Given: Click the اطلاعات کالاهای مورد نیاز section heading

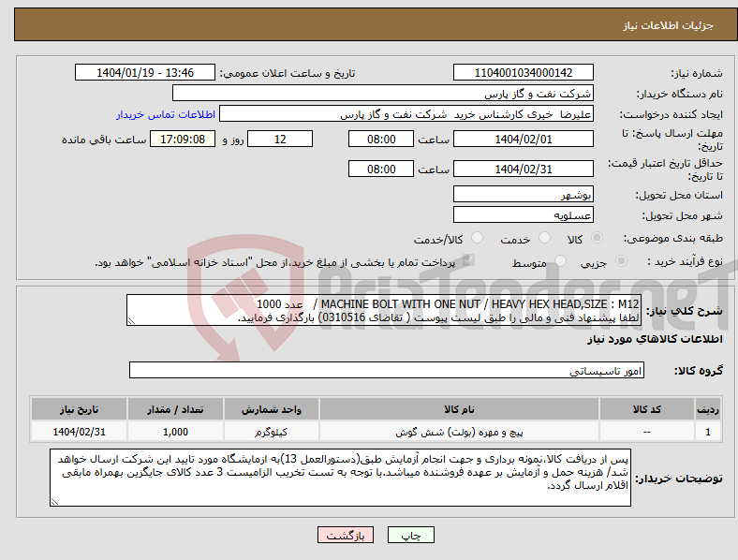Looking at the screenshot, I should click(x=655, y=339).
